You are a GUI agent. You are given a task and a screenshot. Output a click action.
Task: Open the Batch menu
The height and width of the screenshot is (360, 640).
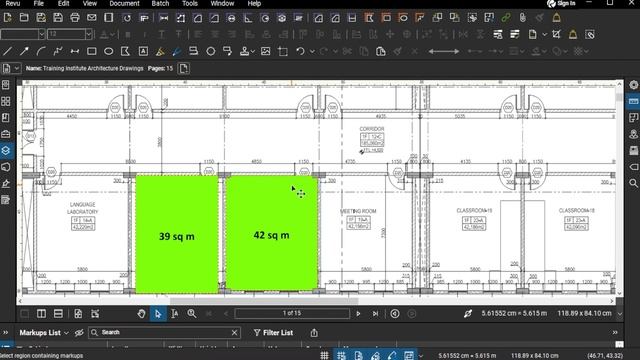(x=160, y=4)
